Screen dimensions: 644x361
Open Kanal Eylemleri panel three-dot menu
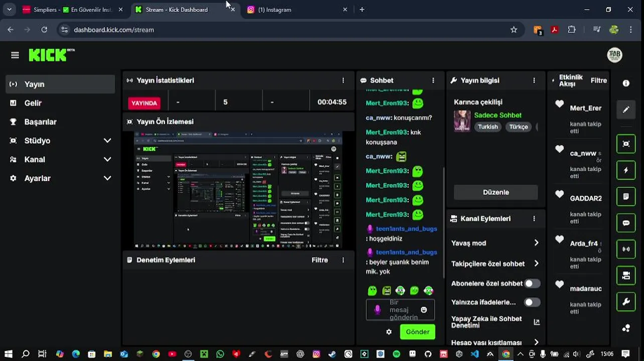(x=534, y=219)
